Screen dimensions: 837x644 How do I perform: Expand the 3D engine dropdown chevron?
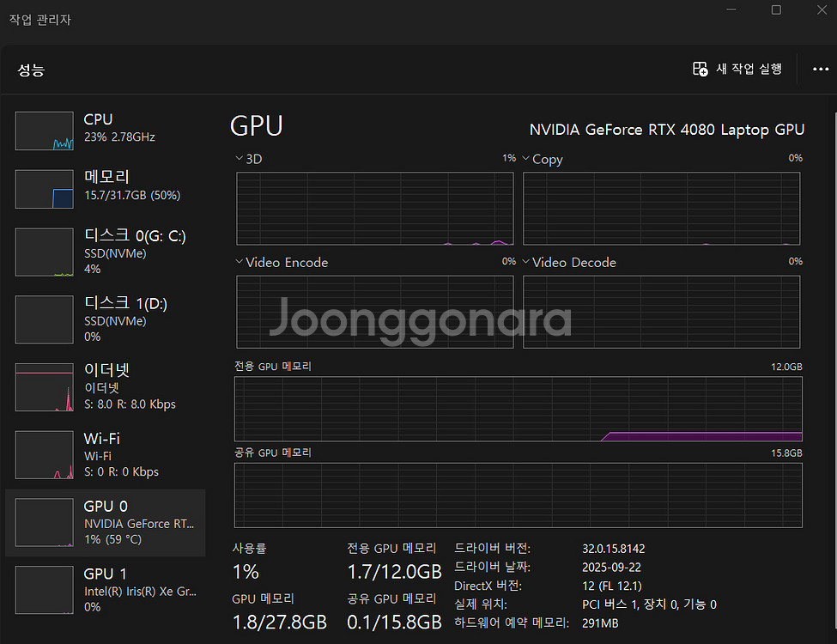240,159
